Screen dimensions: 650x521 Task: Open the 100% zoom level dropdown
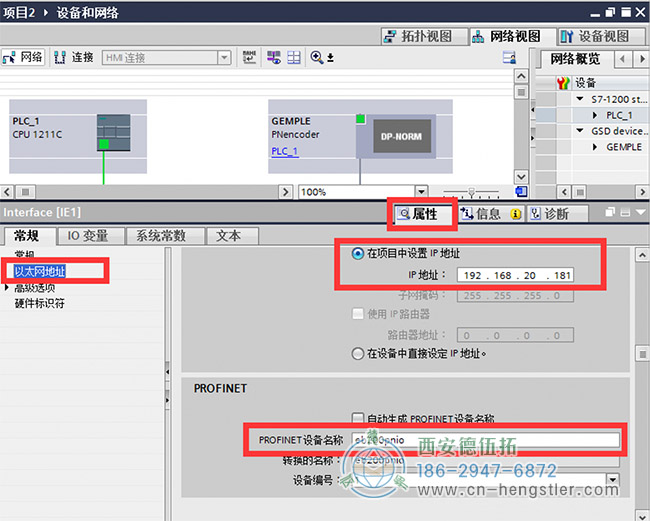pos(421,192)
